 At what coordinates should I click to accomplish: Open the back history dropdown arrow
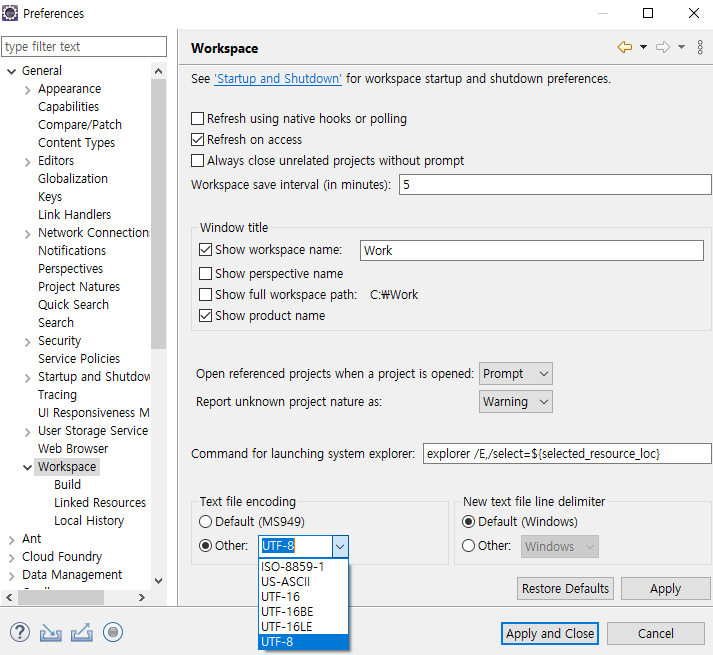tap(643, 47)
